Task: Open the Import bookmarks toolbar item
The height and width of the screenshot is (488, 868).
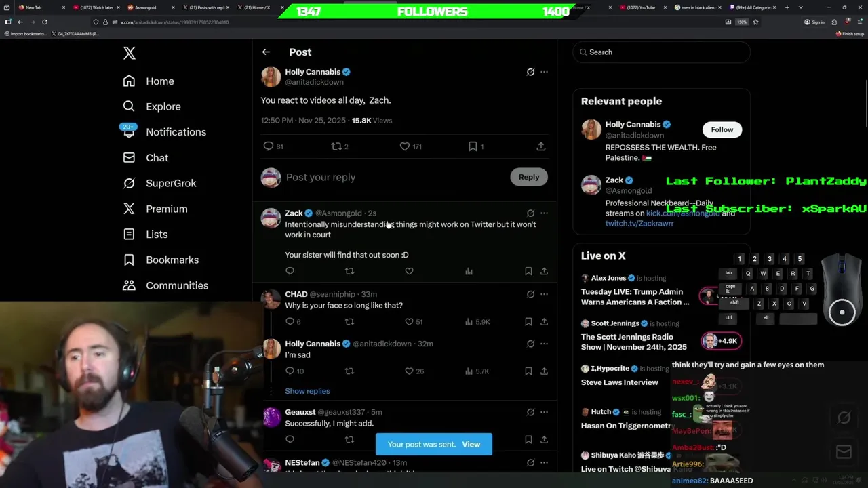Action: coord(26,33)
